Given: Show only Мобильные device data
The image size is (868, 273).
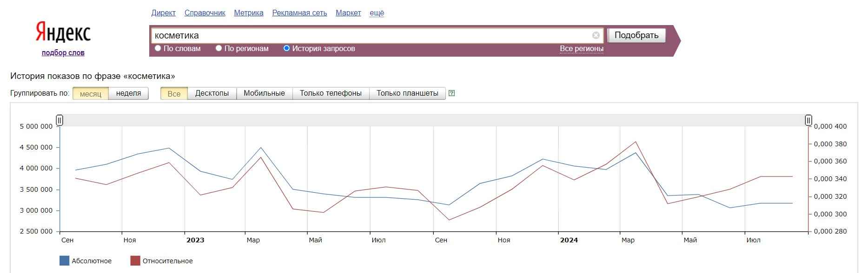Looking at the screenshot, I should [x=264, y=93].
